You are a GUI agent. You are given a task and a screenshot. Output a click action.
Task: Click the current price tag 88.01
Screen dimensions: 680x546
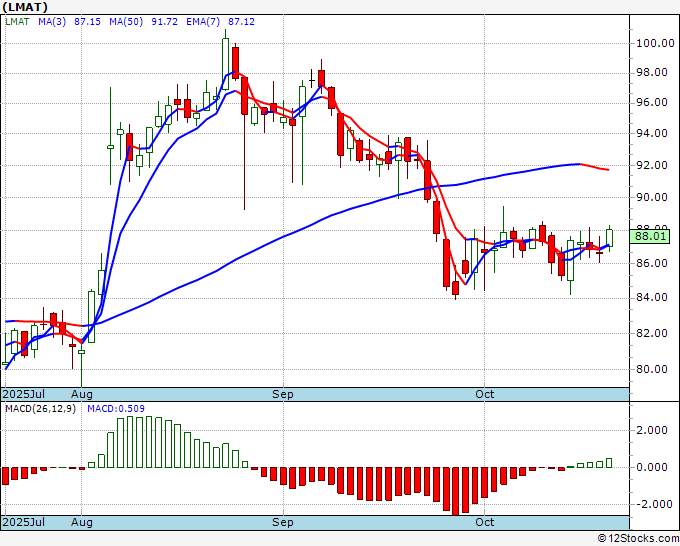tap(650, 236)
